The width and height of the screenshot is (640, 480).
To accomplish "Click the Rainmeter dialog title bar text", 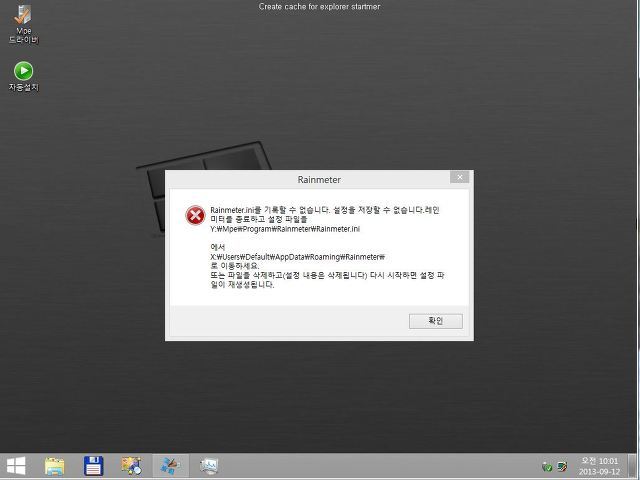I will tap(319, 180).
